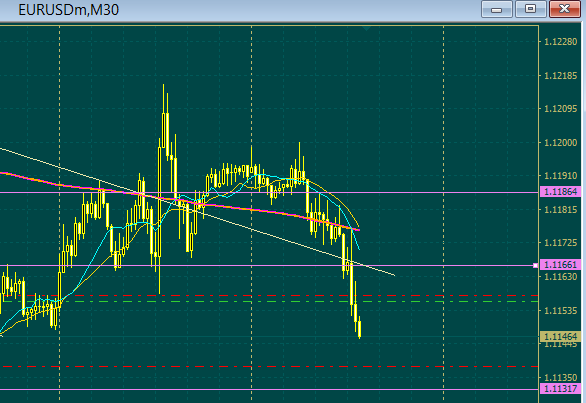The height and width of the screenshot is (403, 586).
Task: Select the white handle on 1.11661 line
Action: tap(535, 265)
